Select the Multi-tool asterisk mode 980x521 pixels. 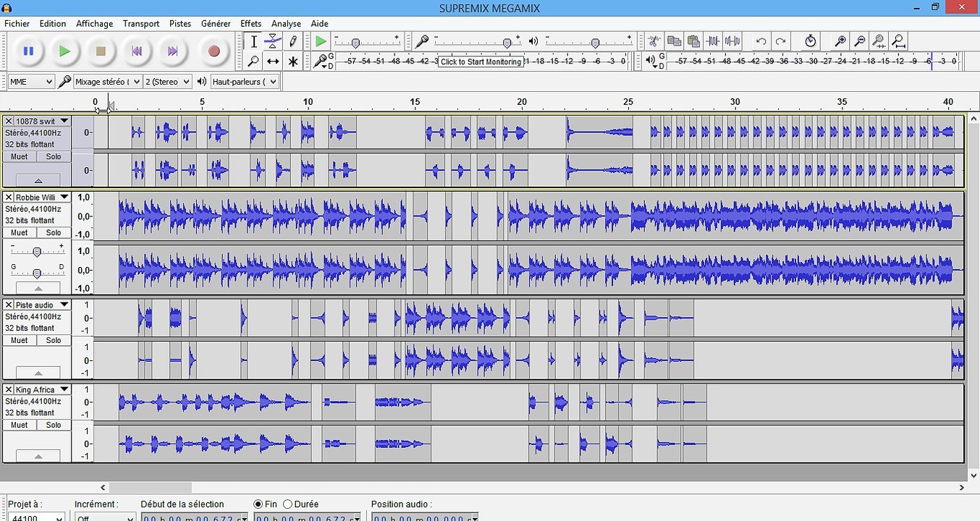point(292,62)
